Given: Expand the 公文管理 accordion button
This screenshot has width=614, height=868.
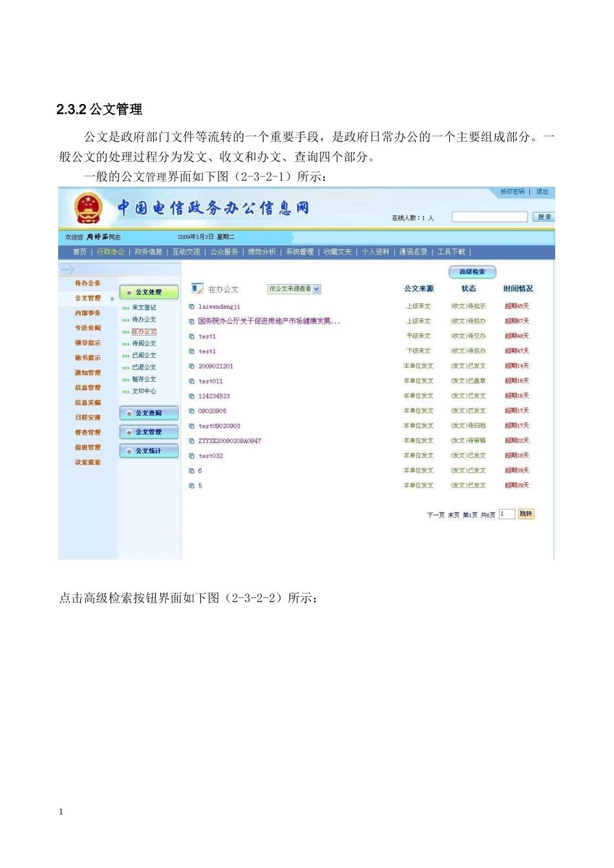Looking at the screenshot, I should 149,432.
